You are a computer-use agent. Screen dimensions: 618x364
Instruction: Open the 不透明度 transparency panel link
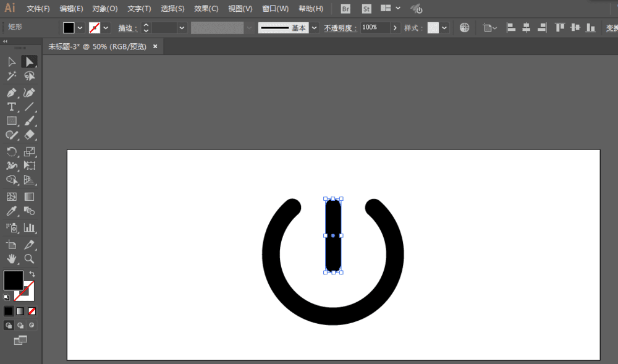tap(341, 28)
